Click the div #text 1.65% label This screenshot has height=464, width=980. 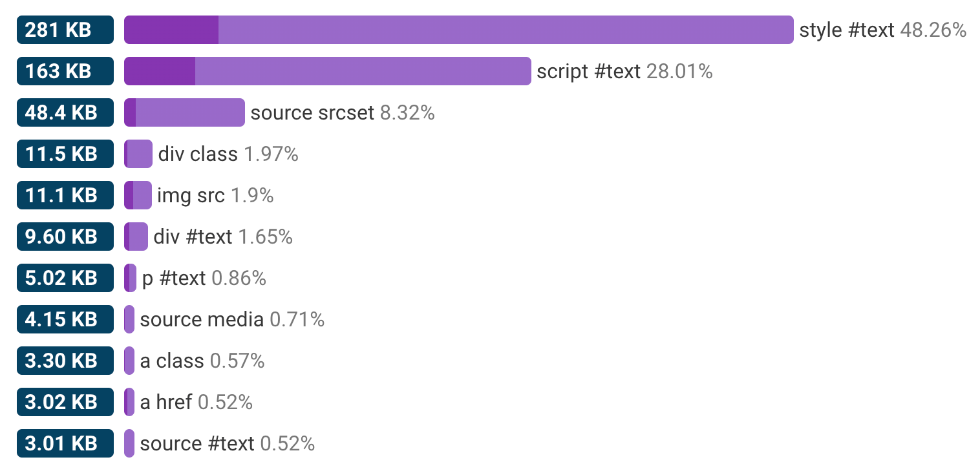coord(223,237)
